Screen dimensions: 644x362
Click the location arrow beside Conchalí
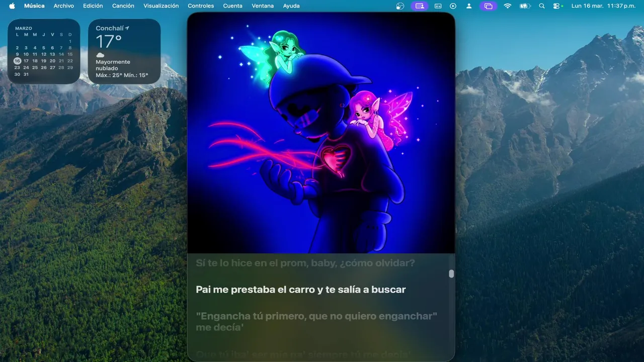tap(128, 28)
